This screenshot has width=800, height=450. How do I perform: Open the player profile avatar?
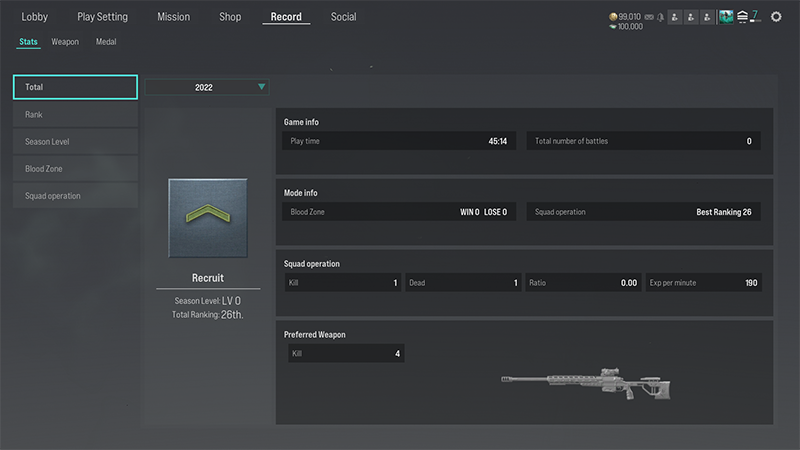click(x=726, y=17)
